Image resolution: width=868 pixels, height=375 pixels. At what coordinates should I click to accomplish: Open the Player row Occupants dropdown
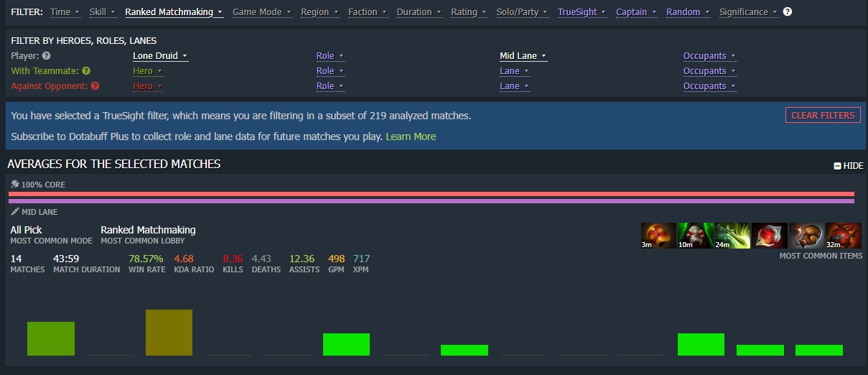pos(710,56)
